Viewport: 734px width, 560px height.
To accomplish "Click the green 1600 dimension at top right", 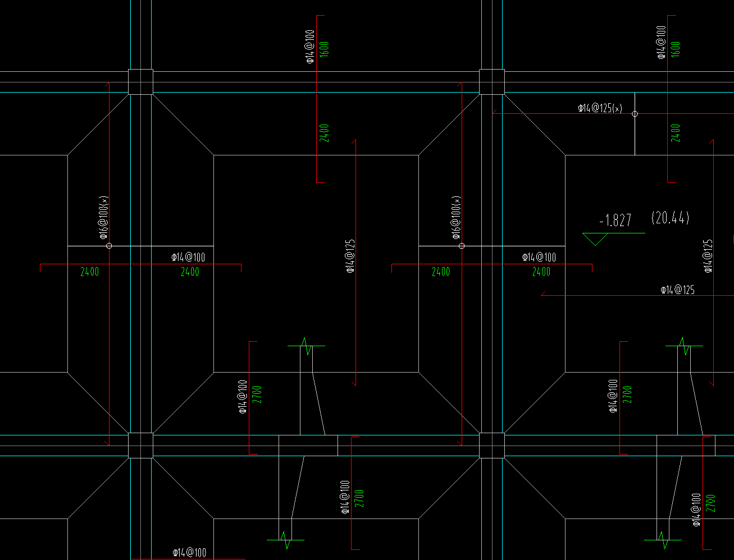I will tap(676, 49).
